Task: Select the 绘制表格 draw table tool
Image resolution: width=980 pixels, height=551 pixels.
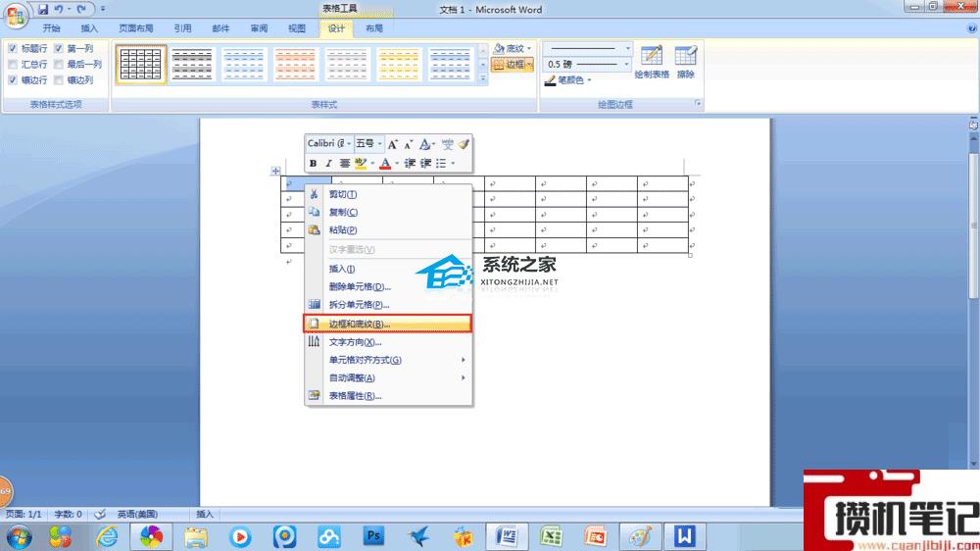Action: click(652, 62)
